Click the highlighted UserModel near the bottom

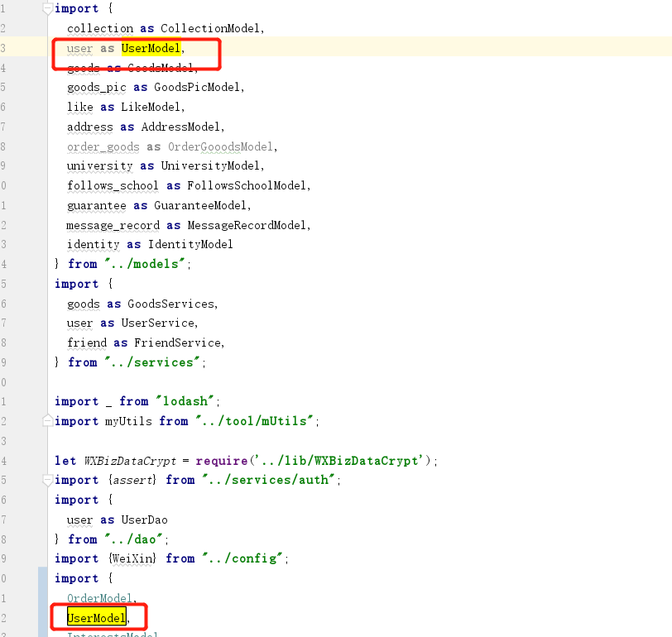pyautogui.click(x=95, y=617)
